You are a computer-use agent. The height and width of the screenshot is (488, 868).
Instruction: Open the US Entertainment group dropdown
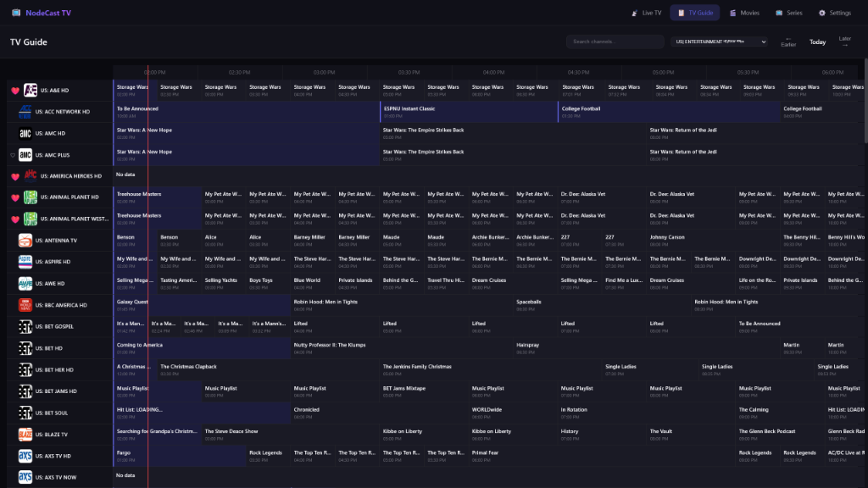[x=719, y=42]
